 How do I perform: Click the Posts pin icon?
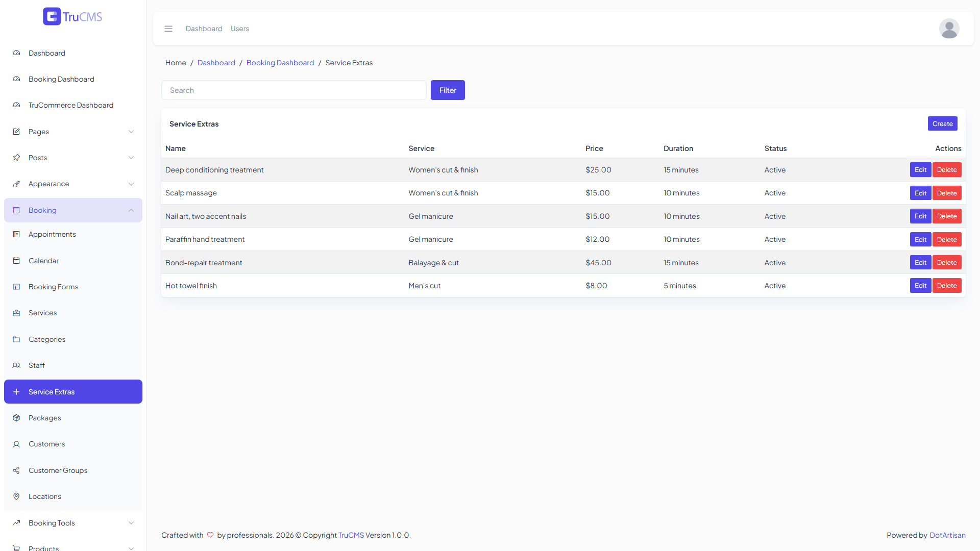[x=16, y=158]
